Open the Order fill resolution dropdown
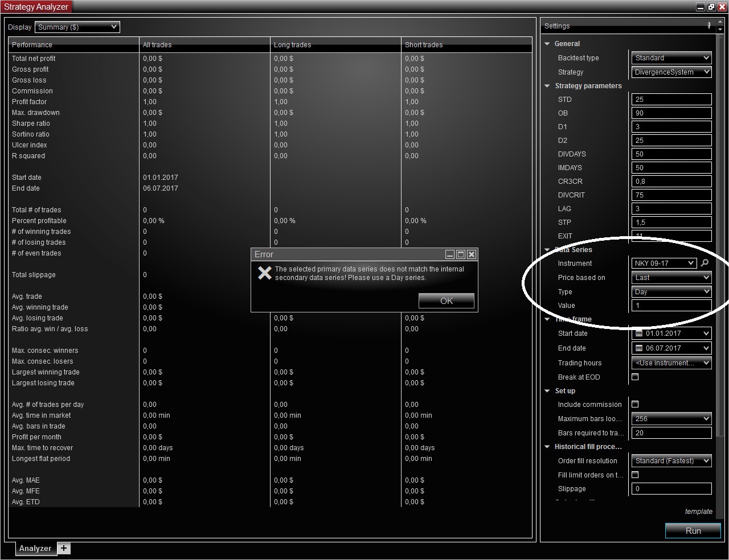The width and height of the screenshot is (729, 560). click(x=671, y=461)
